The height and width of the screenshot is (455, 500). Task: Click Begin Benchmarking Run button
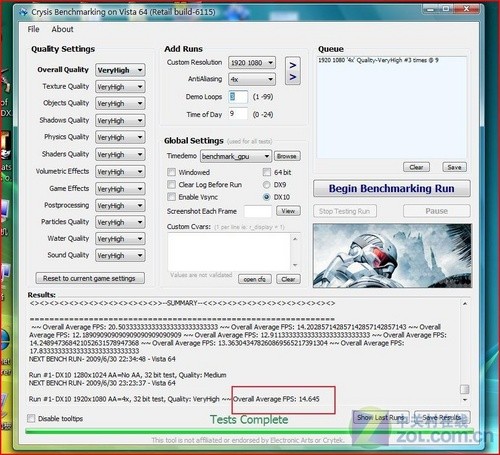tap(392, 189)
